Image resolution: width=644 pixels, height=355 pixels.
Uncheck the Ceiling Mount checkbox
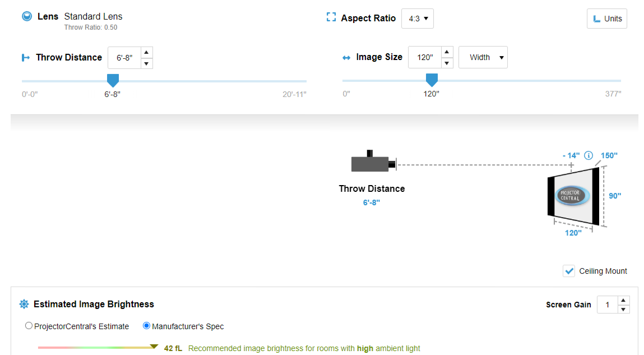[x=569, y=271]
